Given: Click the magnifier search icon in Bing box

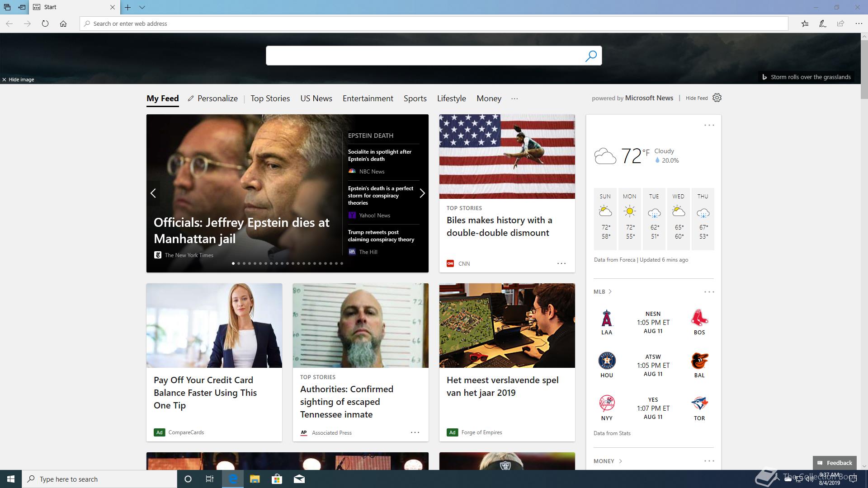Looking at the screenshot, I should [x=591, y=56].
